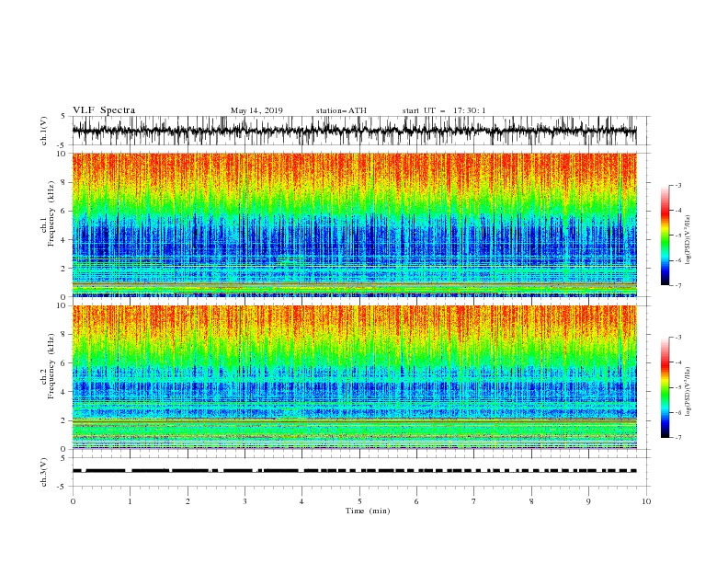The image size is (728, 563).
Task: Click the "start UT = 17:30:1" header text
Action: (444, 110)
